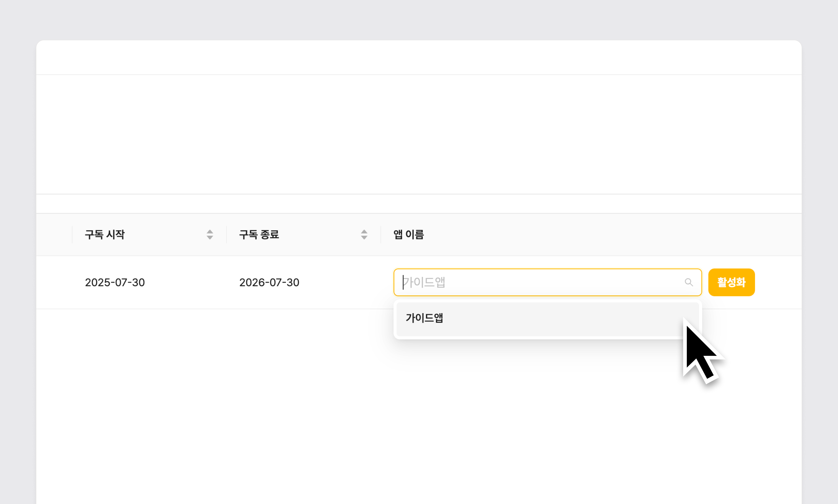838x504 pixels.
Task: Click the 앱 이름 column header
Action: tap(408, 234)
